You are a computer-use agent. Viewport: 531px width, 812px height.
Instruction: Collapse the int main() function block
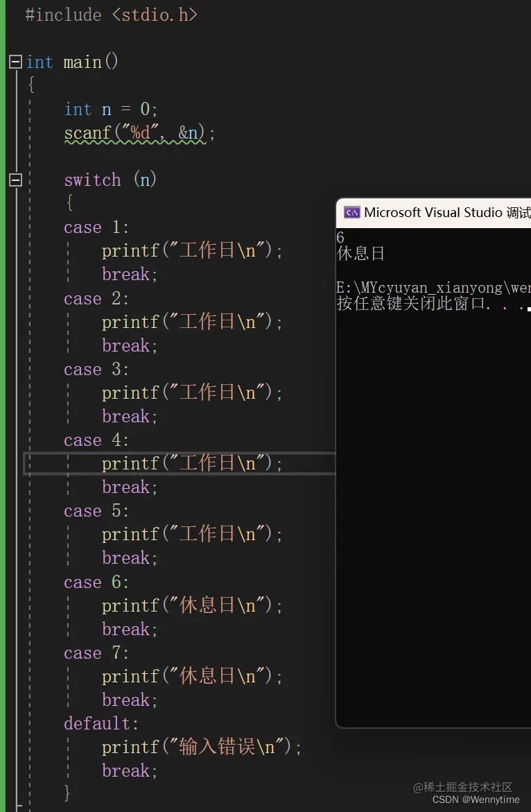(x=15, y=62)
